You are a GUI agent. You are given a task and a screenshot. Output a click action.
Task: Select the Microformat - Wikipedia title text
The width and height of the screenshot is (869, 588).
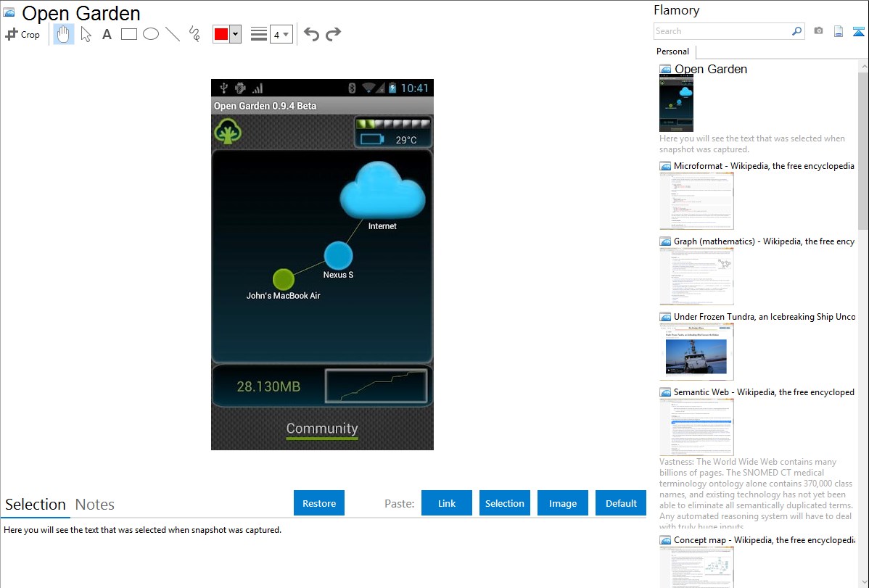tap(765, 166)
